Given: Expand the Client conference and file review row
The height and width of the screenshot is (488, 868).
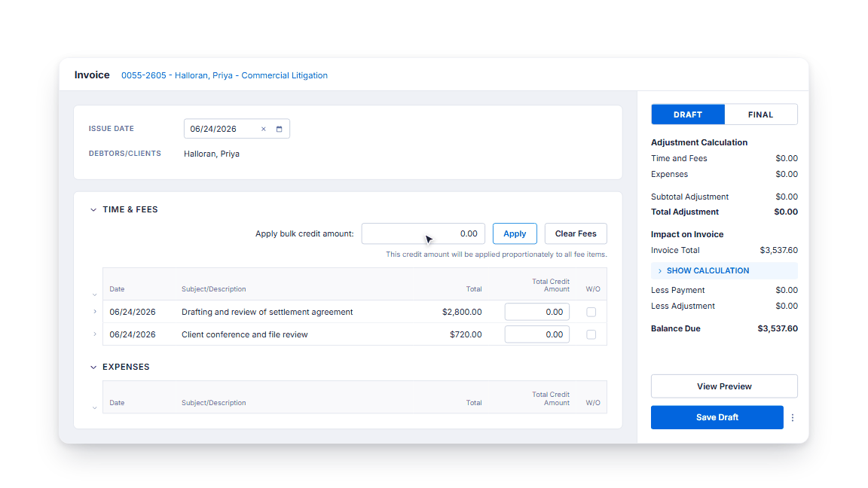Looking at the screenshot, I should [95, 334].
